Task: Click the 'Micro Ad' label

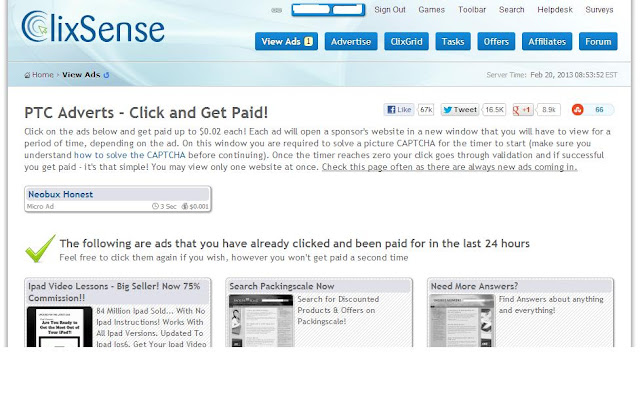Action: (x=40, y=207)
